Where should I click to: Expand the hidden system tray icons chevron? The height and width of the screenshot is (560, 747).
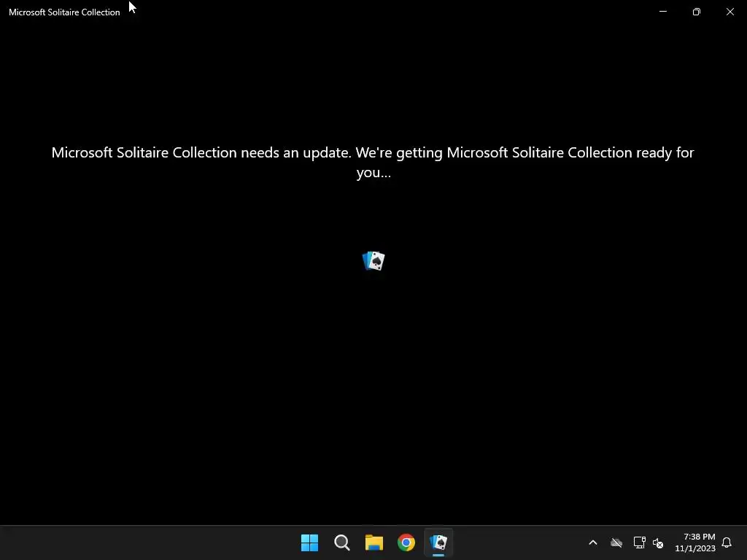593,542
